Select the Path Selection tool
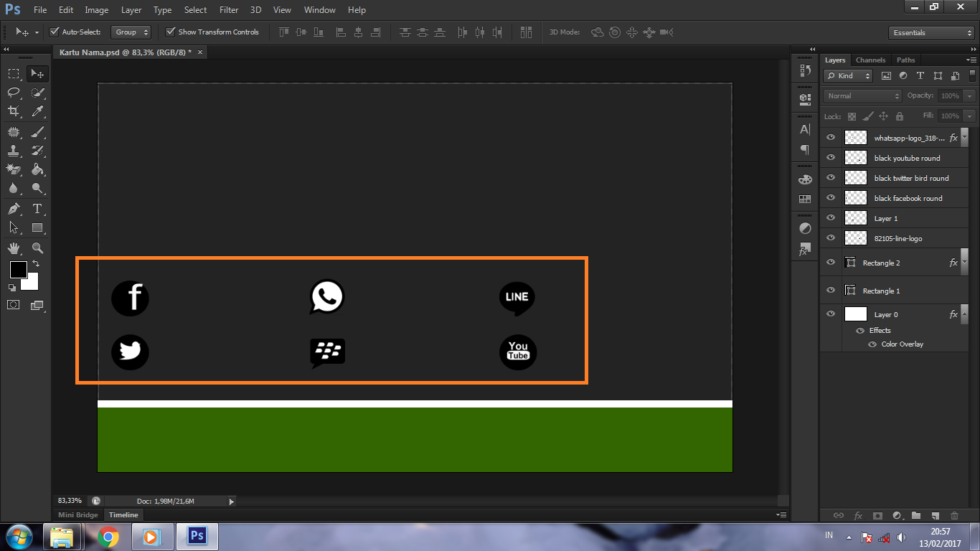The height and width of the screenshot is (551, 980). coord(14,227)
